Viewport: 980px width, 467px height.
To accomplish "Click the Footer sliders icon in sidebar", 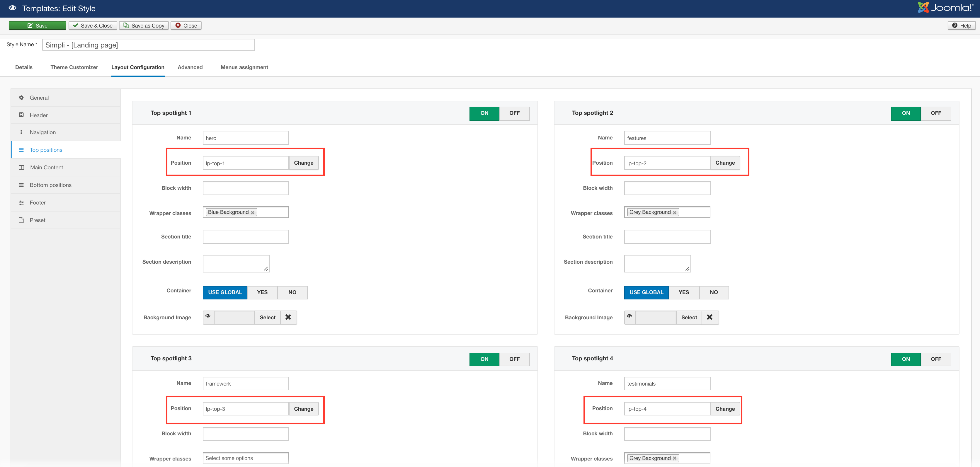I will point(21,203).
